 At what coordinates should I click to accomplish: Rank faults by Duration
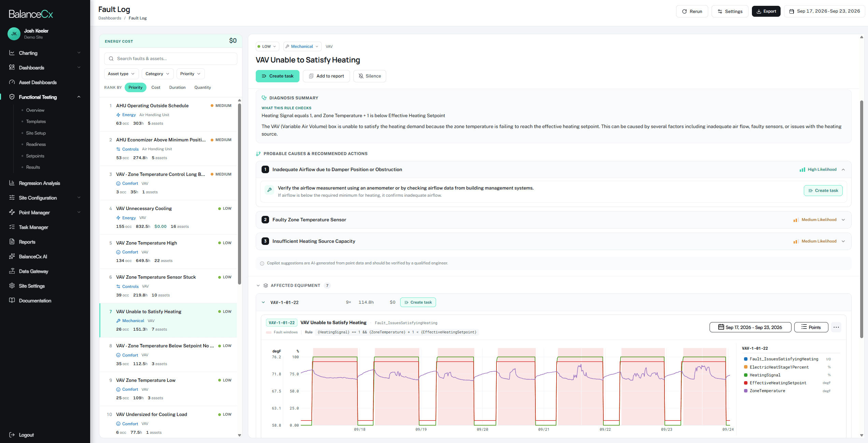click(x=177, y=87)
